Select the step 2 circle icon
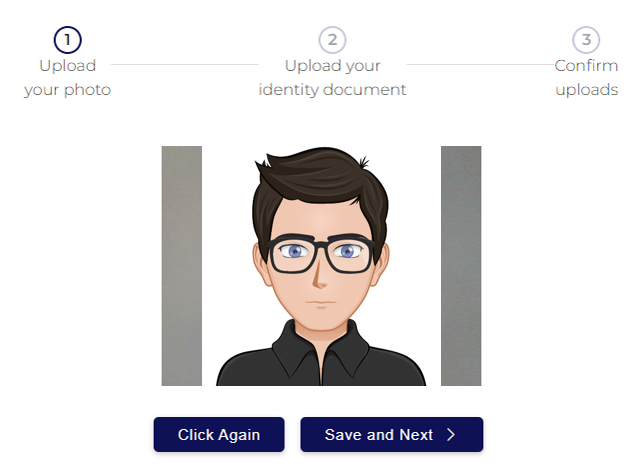The image size is (644, 468). 332,40
